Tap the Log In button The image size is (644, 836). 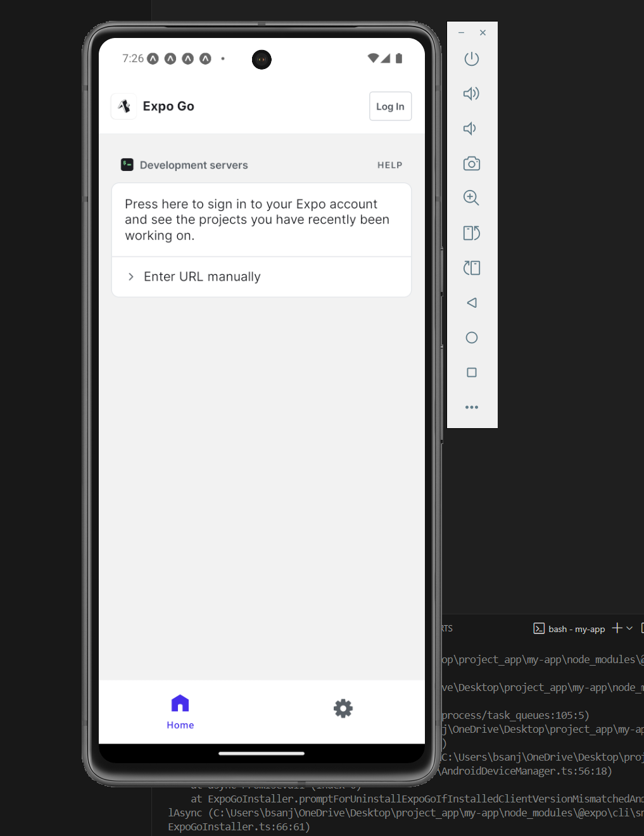[391, 106]
